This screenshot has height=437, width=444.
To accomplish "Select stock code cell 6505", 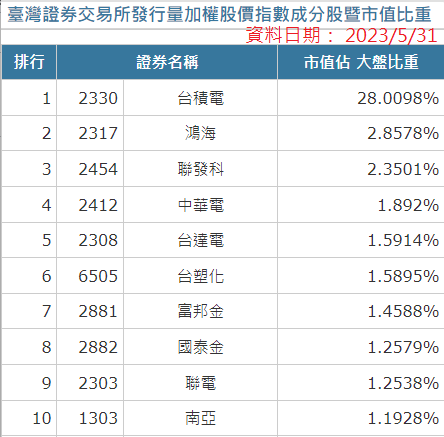I will (x=90, y=276).
